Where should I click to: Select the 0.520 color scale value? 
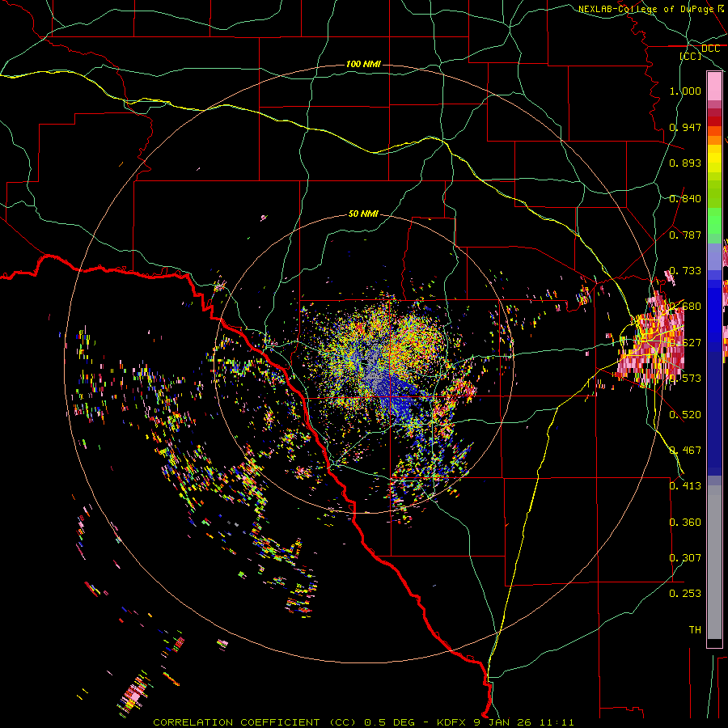coord(685,415)
